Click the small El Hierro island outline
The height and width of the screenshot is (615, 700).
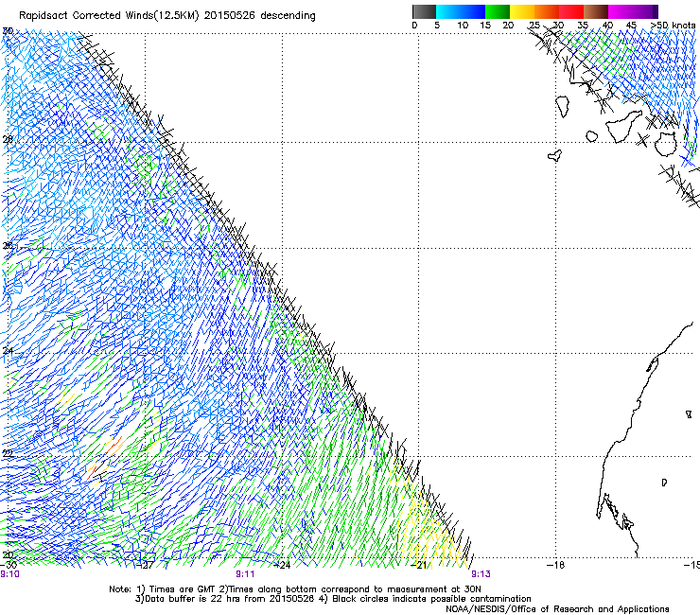[554, 155]
